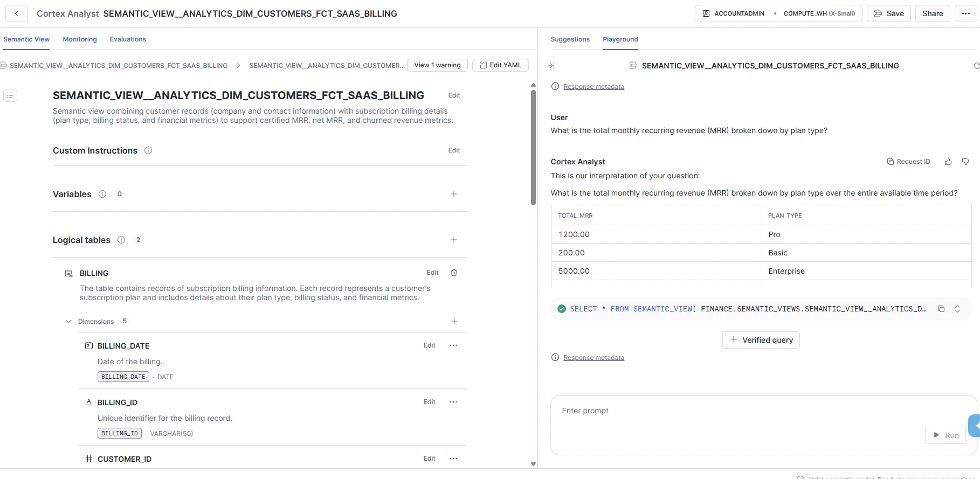Click View 1 warning button
980x479 pixels.
437,65
